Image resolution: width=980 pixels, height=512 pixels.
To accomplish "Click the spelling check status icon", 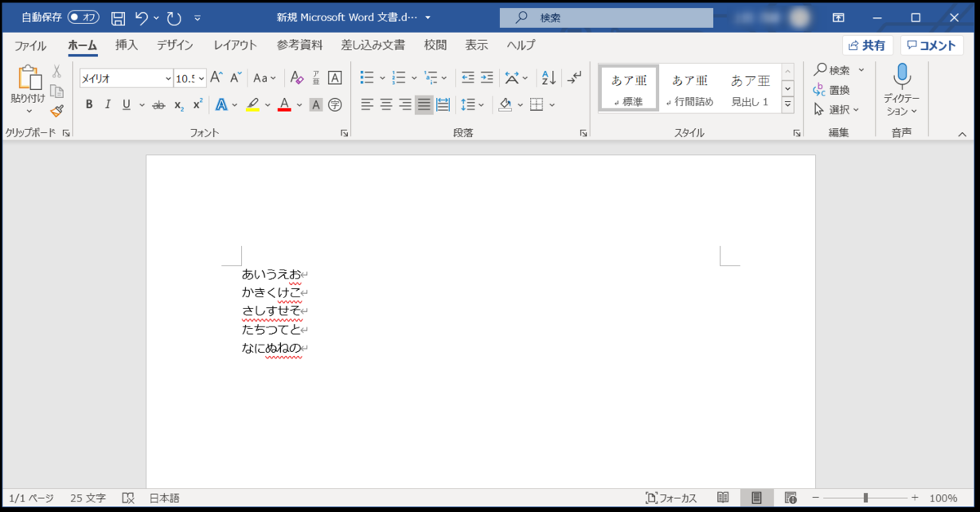I will pyautogui.click(x=128, y=497).
